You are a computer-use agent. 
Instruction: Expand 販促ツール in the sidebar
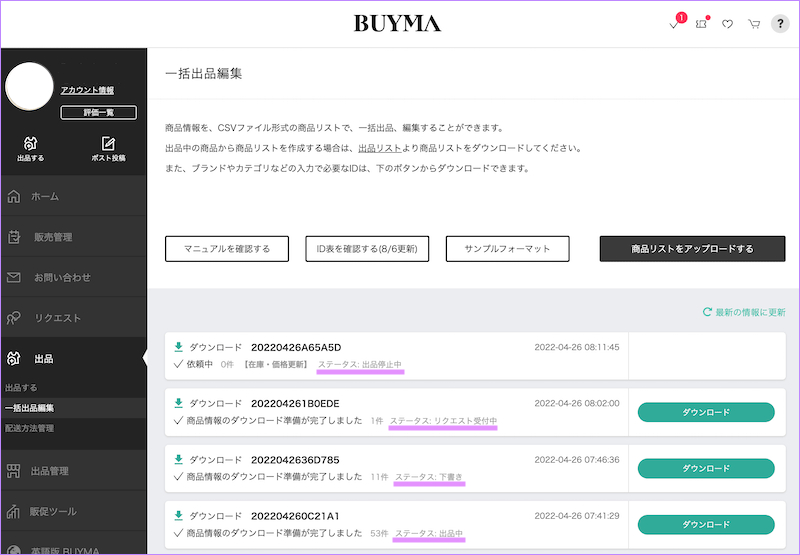pyautogui.click(x=73, y=512)
